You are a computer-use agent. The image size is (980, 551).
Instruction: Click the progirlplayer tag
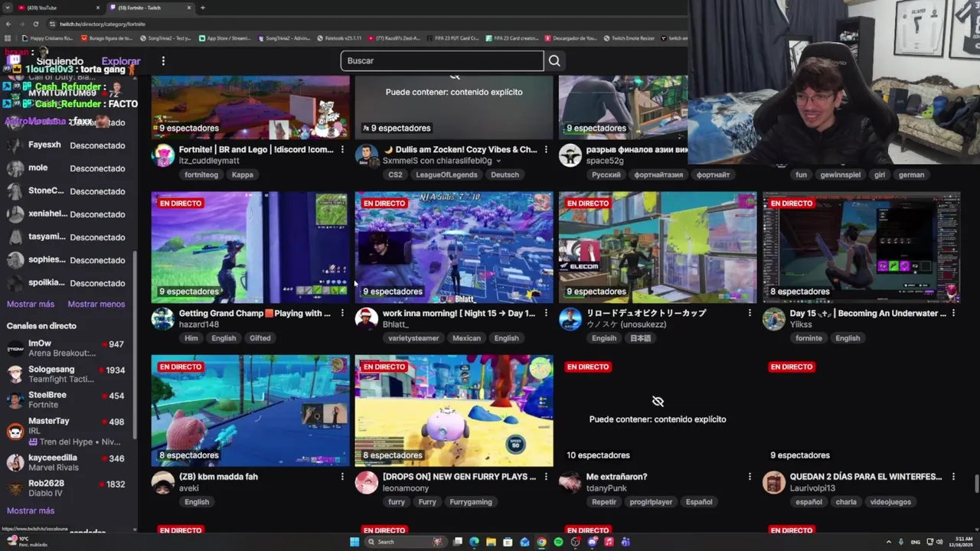[651, 502]
